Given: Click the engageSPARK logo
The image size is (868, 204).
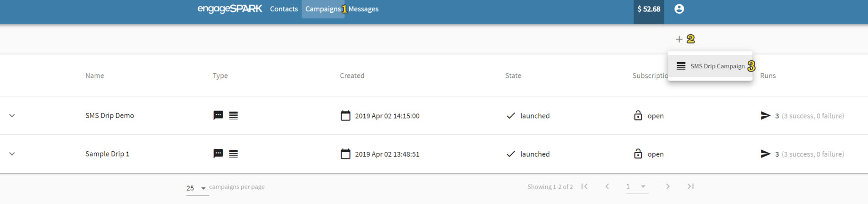Looking at the screenshot, I should tap(230, 9).
